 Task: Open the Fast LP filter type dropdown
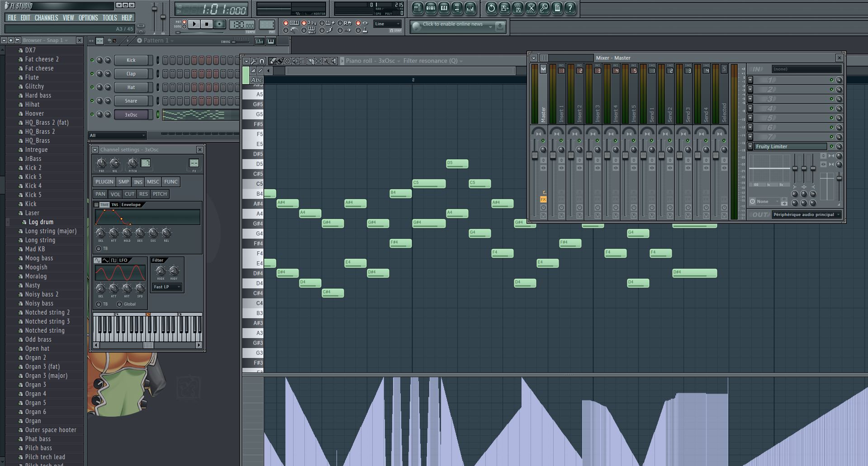coord(167,287)
